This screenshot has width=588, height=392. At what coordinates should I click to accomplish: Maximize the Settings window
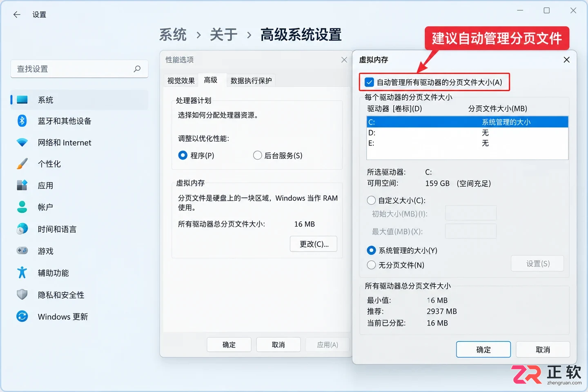click(547, 11)
